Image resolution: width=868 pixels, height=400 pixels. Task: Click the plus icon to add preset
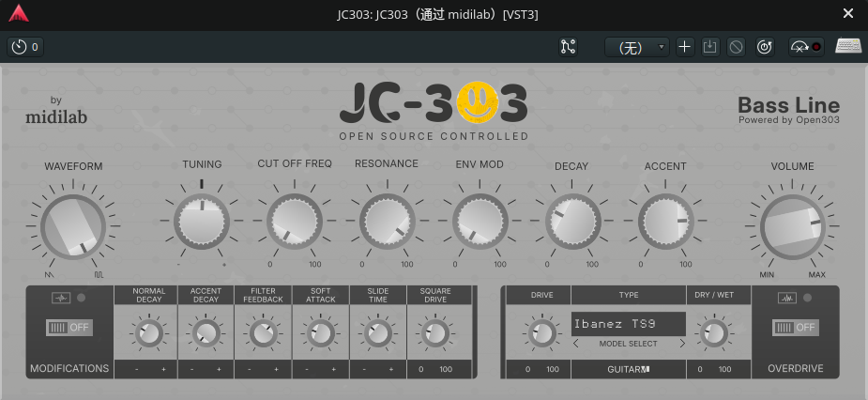685,47
